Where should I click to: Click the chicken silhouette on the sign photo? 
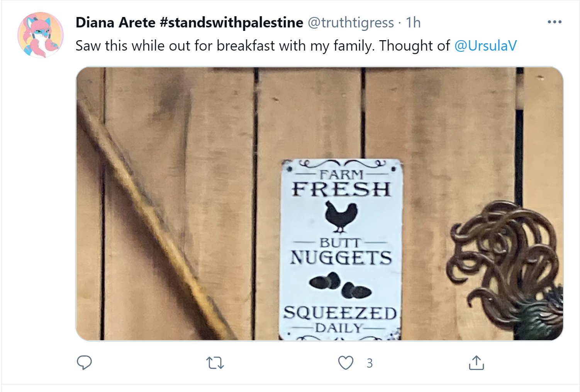point(341,217)
